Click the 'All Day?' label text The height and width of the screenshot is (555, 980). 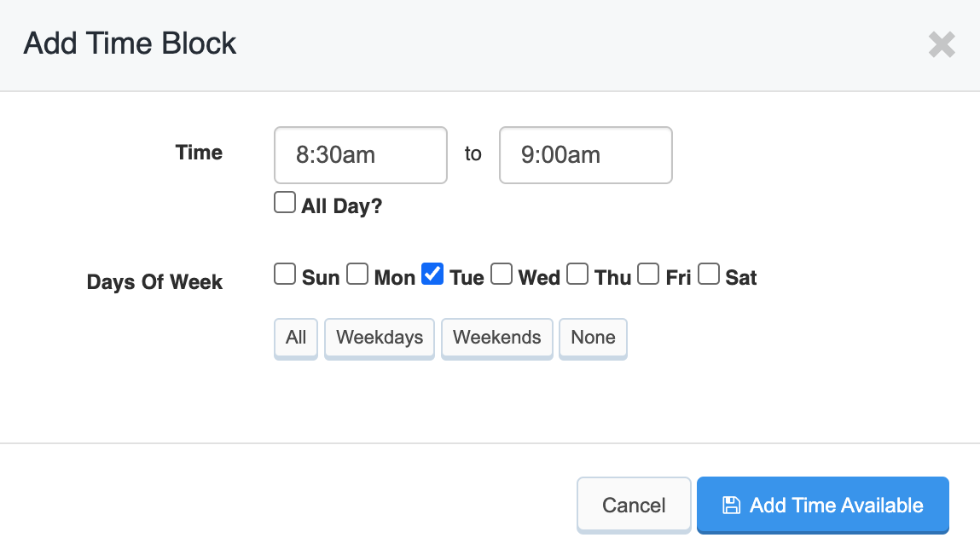point(342,205)
